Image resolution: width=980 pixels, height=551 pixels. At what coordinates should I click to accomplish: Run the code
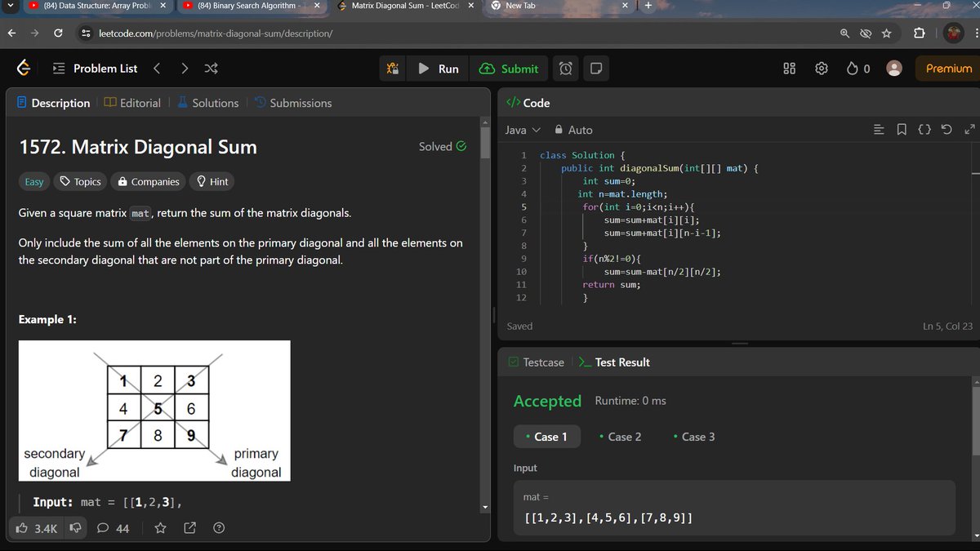439,69
